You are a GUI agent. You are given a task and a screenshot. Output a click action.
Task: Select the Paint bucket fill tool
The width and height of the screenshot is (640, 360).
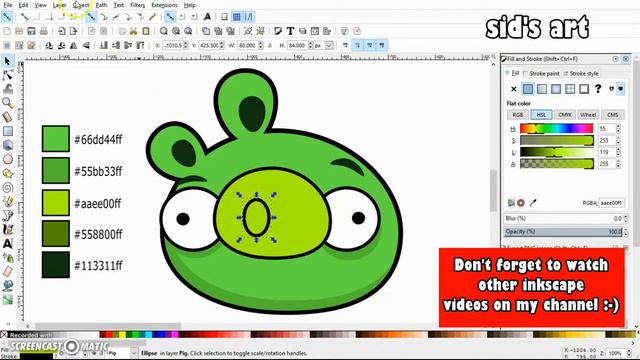click(x=7, y=286)
